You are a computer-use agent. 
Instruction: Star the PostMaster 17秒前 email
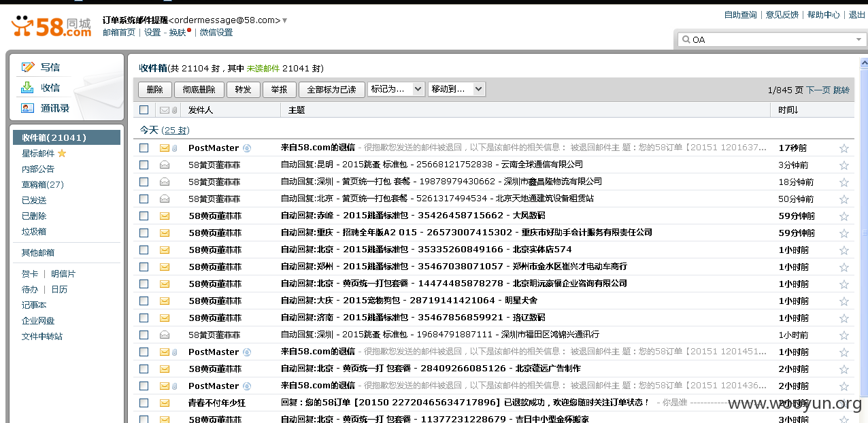coord(844,148)
